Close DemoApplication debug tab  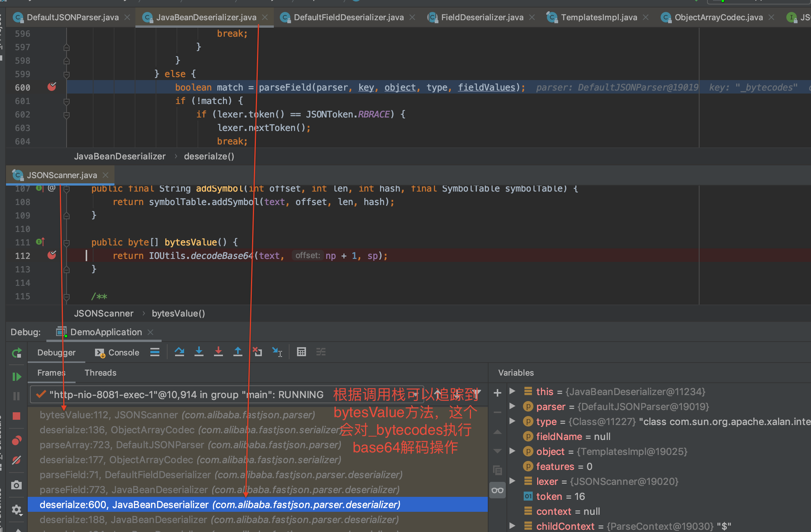[x=151, y=332]
